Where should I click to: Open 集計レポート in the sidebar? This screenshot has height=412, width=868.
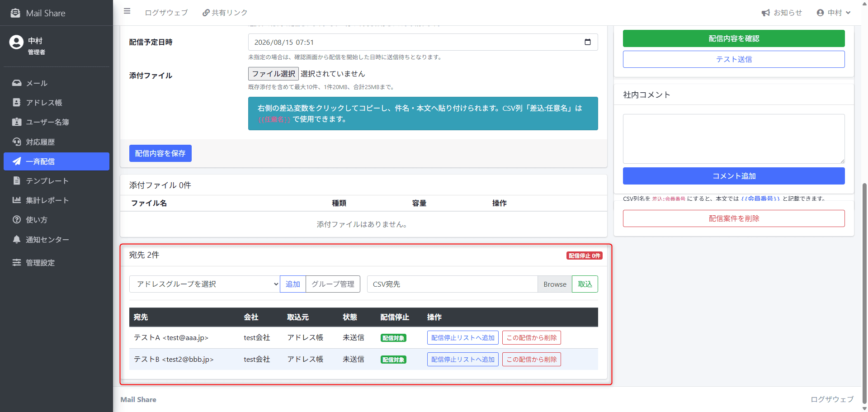(57, 200)
